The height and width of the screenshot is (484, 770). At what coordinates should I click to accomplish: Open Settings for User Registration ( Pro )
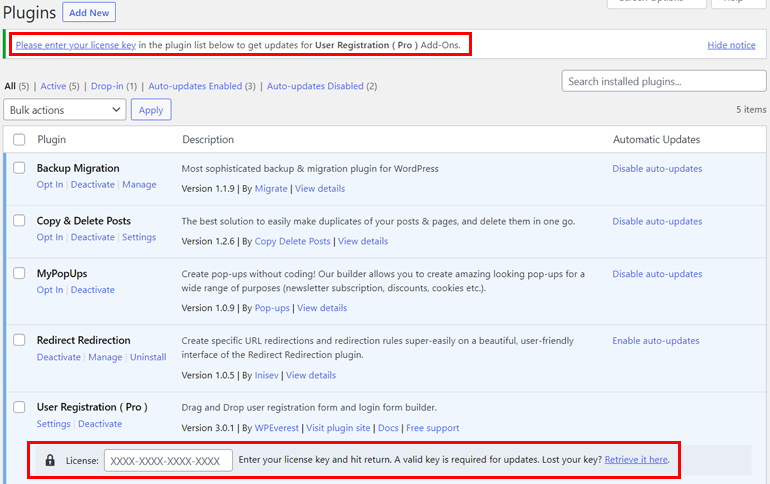54,424
